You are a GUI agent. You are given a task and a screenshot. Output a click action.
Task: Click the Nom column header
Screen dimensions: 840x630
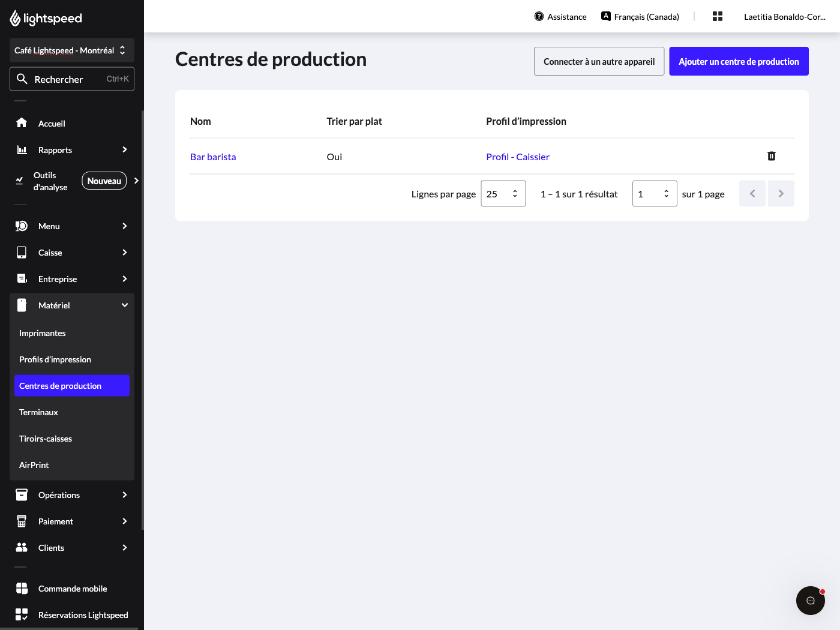point(200,121)
